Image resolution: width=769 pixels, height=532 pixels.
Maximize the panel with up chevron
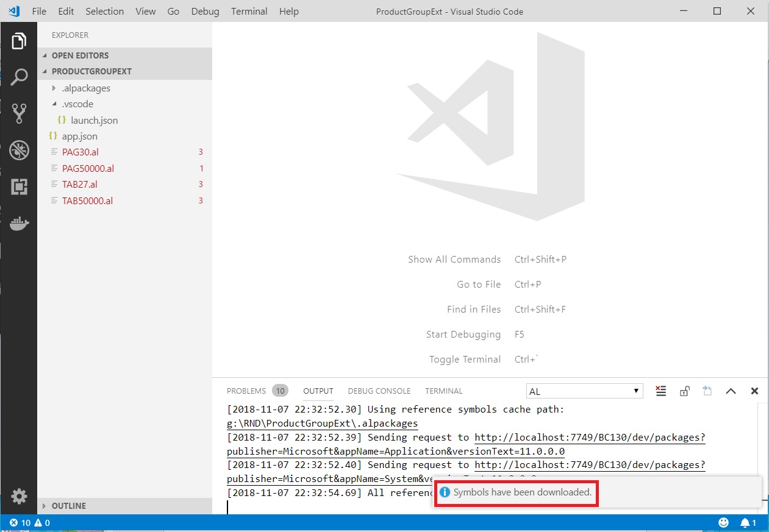pyautogui.click(x=731, y=391)
